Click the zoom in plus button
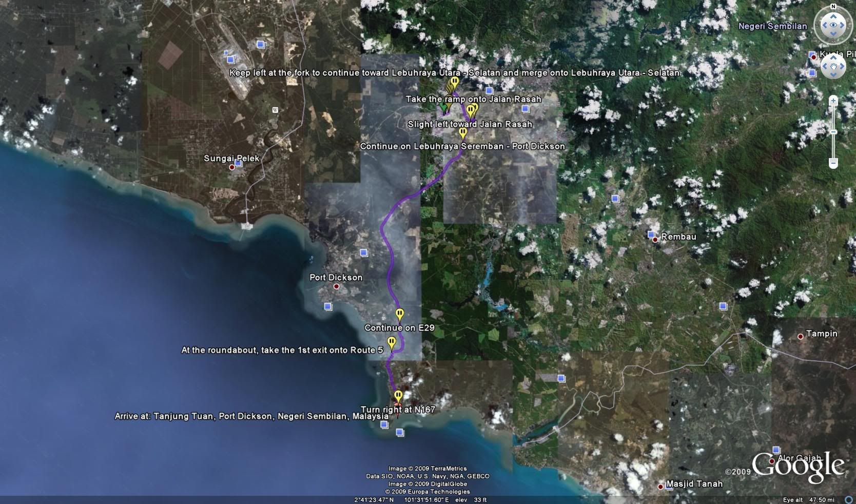Screen dimensions: 856x504 tap(833, 101)
